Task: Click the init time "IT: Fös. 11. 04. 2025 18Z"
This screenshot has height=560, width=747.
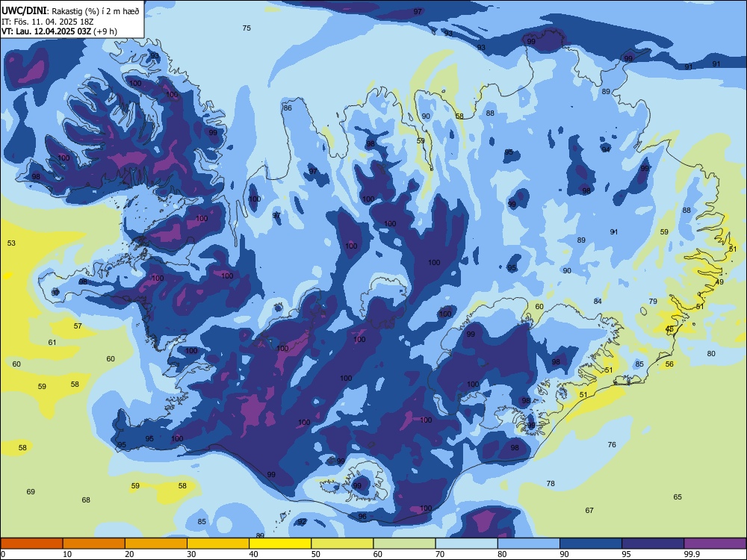Action: tap(47, 22)
